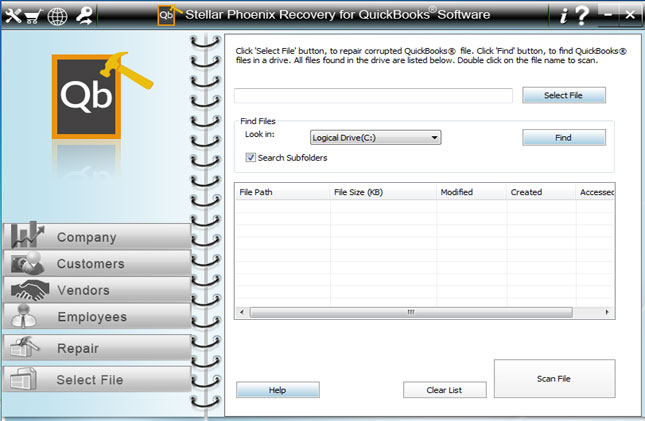The width and height of the screenshot is (645, 421).
Task: Uncheck the Search Subfolders checkbox
Action: click(251, 157)
